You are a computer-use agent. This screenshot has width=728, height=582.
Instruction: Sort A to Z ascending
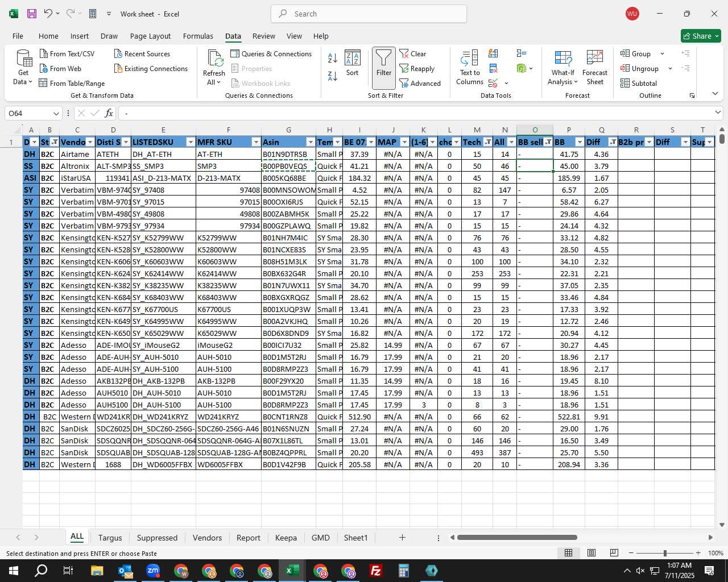click(x=333, y=58)
